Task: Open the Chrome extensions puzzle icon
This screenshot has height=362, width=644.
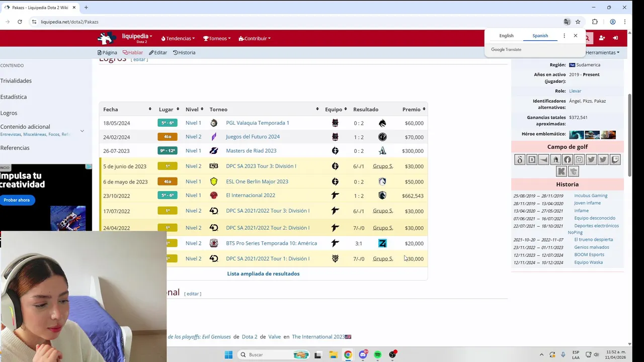Action: tap(595, 22)
